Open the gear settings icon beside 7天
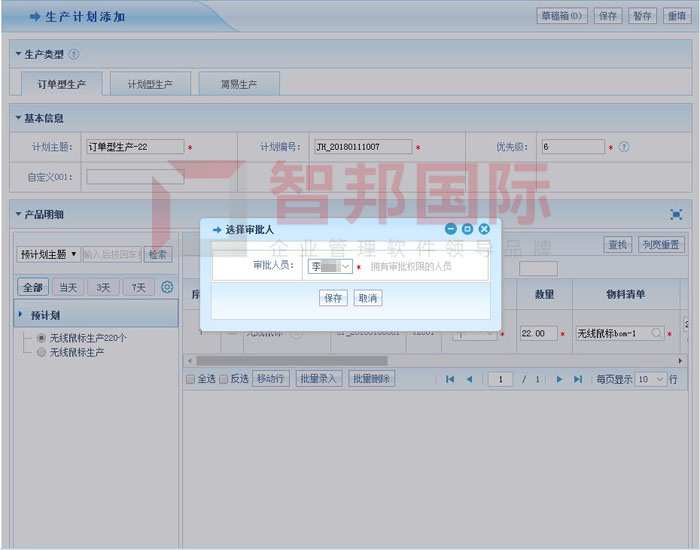The width and height of the screenshot is (700, 550). tap(167, 287)
